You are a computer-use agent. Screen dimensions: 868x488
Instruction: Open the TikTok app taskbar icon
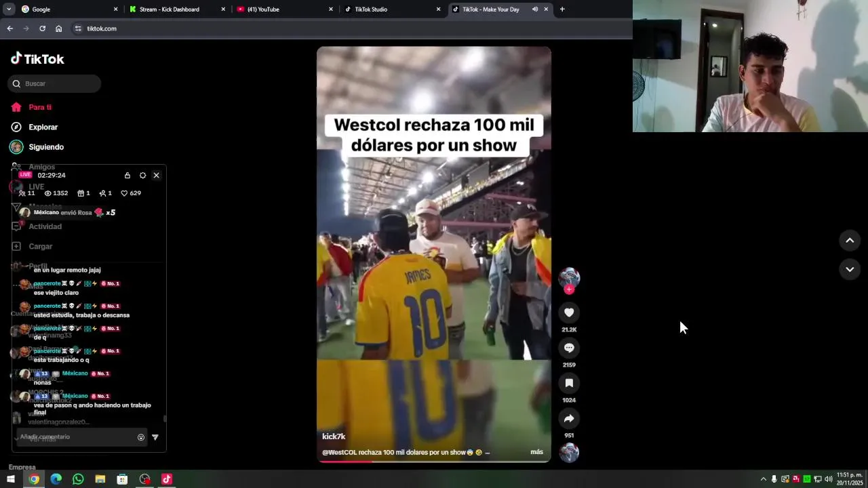click(167, 479)
